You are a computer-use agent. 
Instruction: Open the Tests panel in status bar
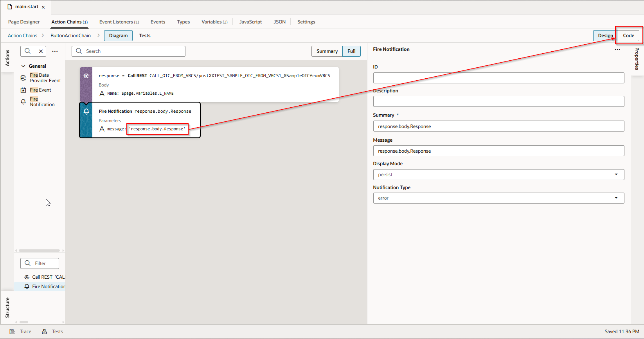click(x=52, y=332)
